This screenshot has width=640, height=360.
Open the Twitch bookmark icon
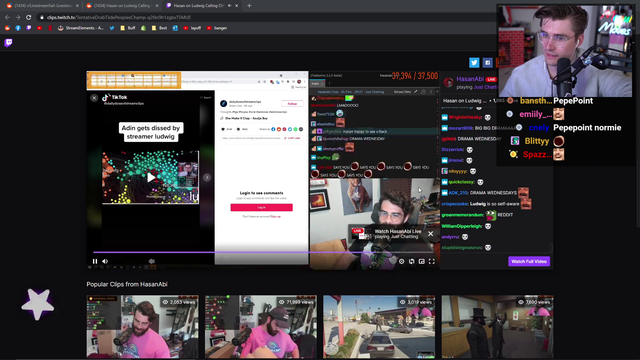pos(29,28)
